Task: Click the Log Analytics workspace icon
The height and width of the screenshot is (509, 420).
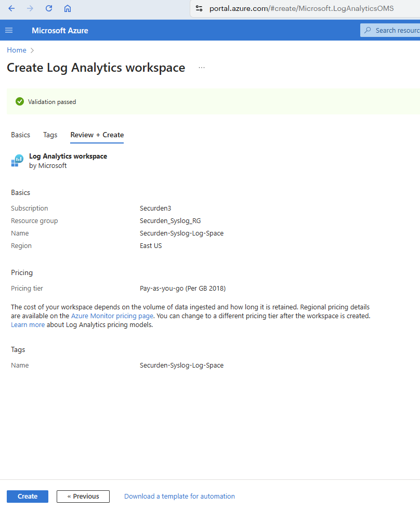Action: [17, 161]
